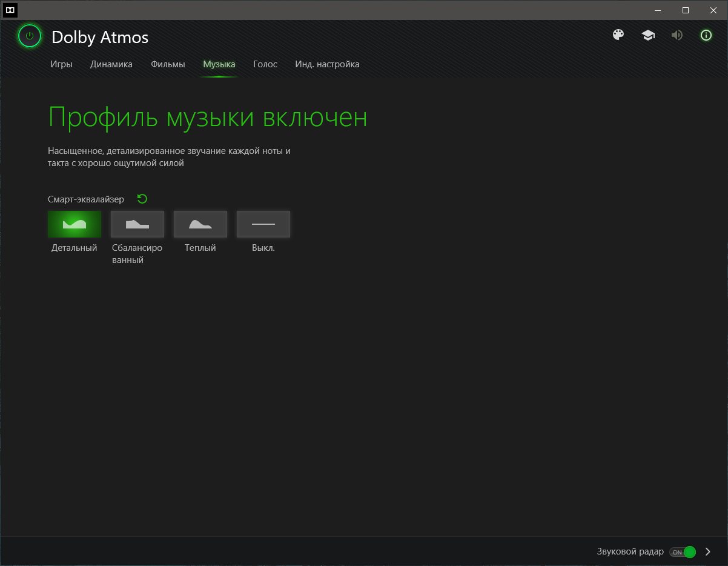Reset the Smart equalizer with refresh icon
The height and width of the screenshot is (566, 728).
pos(142,199)
